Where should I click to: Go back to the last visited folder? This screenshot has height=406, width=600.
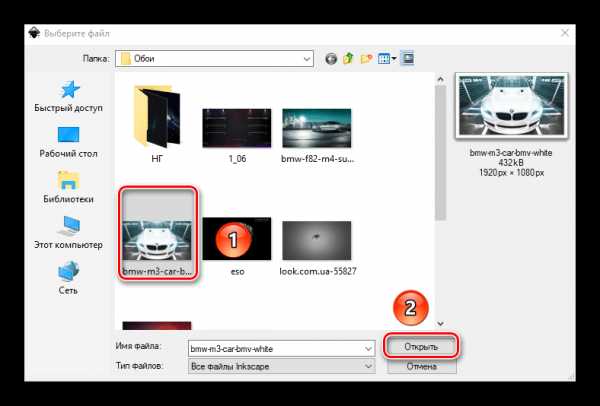click(331, 59)
